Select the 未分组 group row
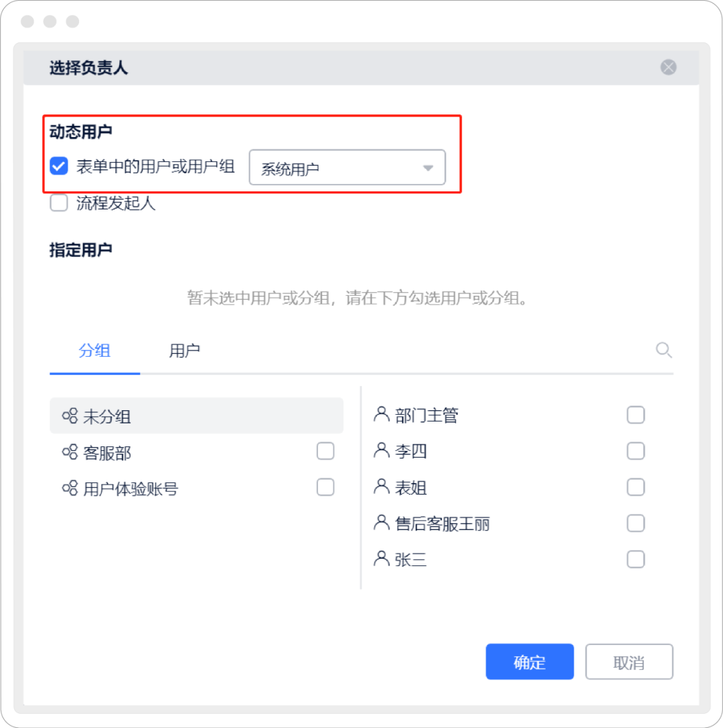The width and height of the screenshot is (723, 728). (196, 416)
